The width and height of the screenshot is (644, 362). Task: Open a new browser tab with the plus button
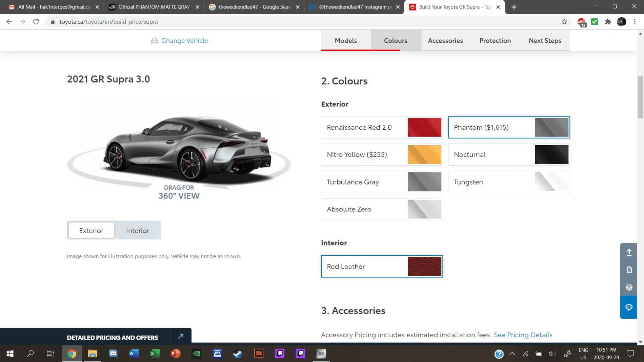click(x=514, y=7)
